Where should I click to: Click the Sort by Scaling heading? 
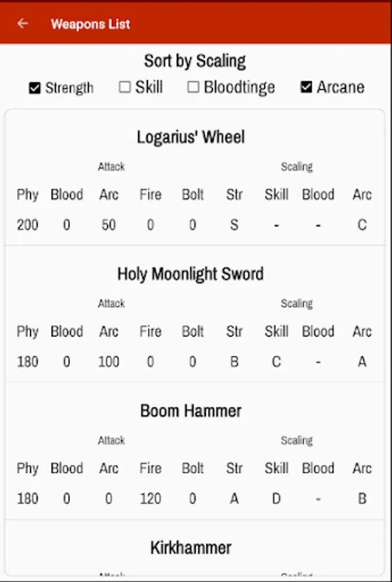(195, 61)
